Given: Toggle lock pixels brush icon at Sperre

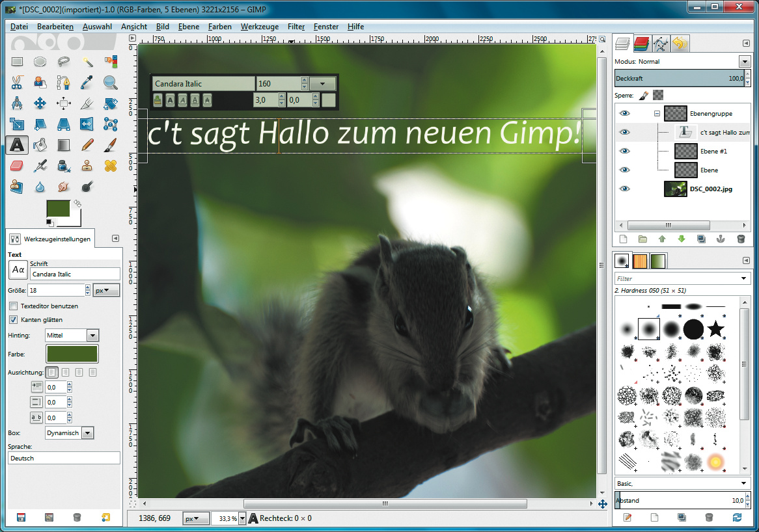Looking at the screenshot, I should pos(643,95).
